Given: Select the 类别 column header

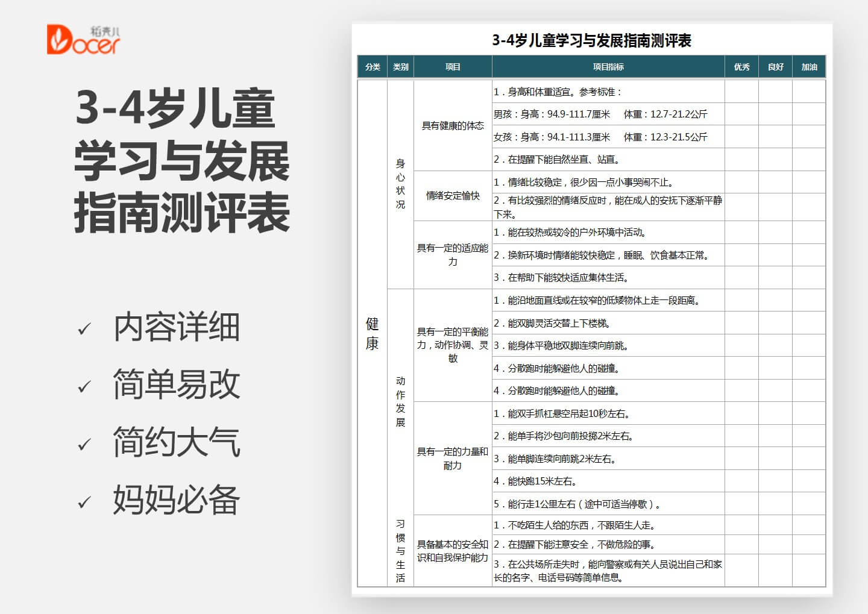Looking at the screenshot, I should click(400, 67).
